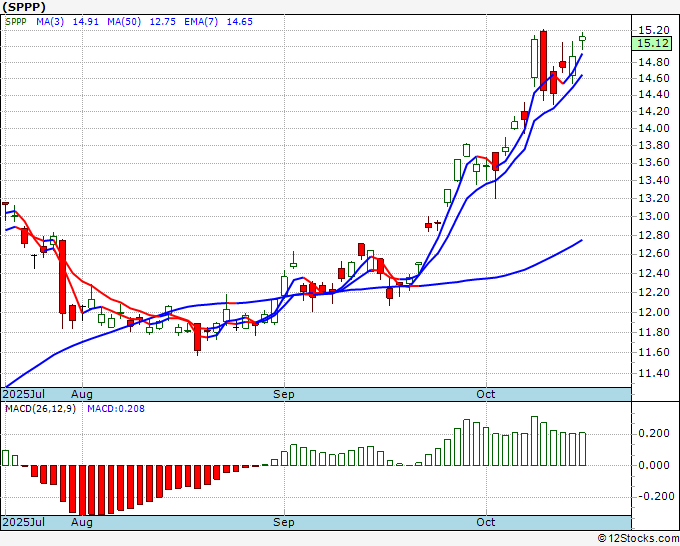Click the 2025Jul label on MACD axis
680x546 pixels.
coord(24,522)
